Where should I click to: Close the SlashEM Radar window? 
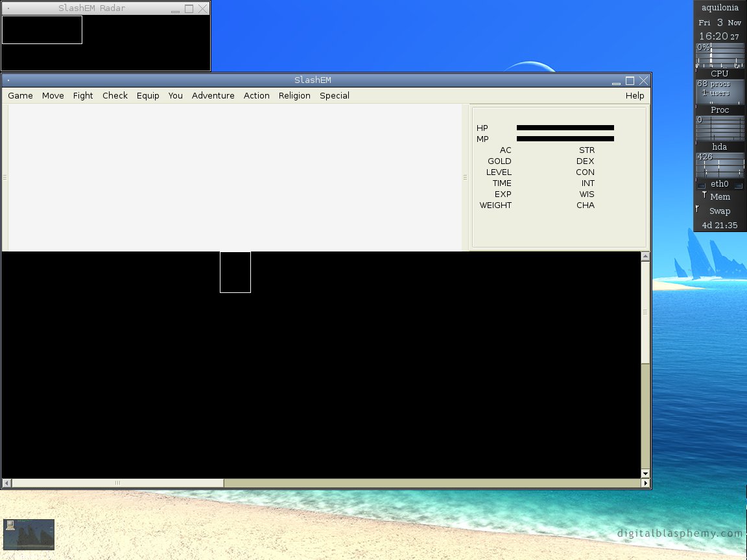click(203, 9)
